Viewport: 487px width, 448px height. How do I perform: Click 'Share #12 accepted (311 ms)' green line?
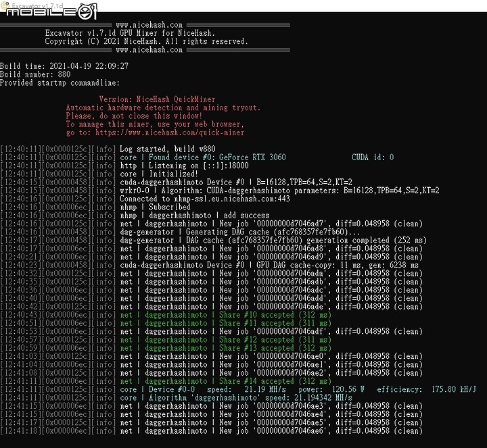point(225,340)
